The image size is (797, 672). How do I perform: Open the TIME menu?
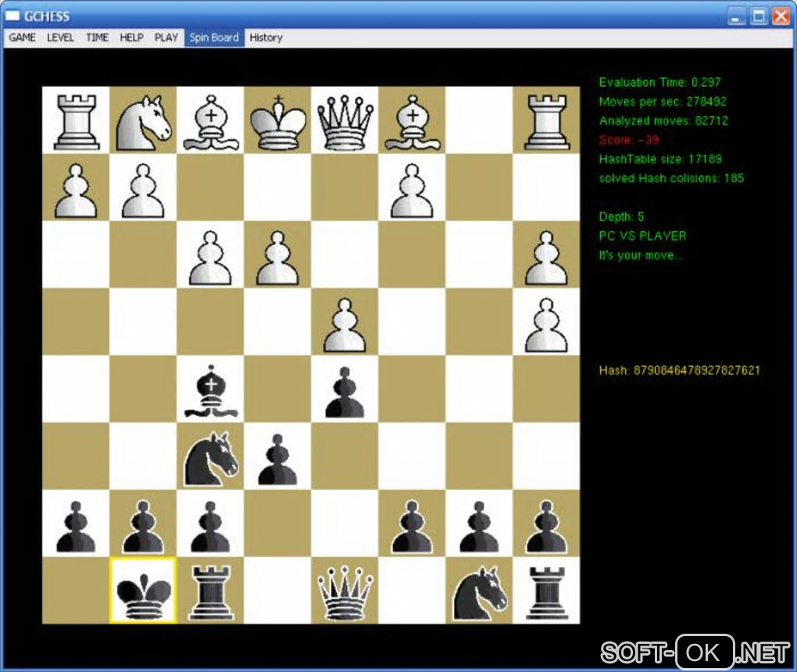[97, 38]
